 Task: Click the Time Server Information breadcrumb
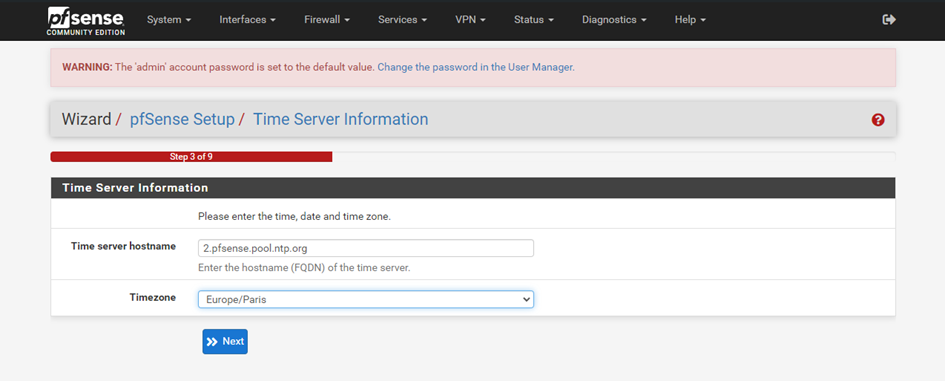coord(341,119)
